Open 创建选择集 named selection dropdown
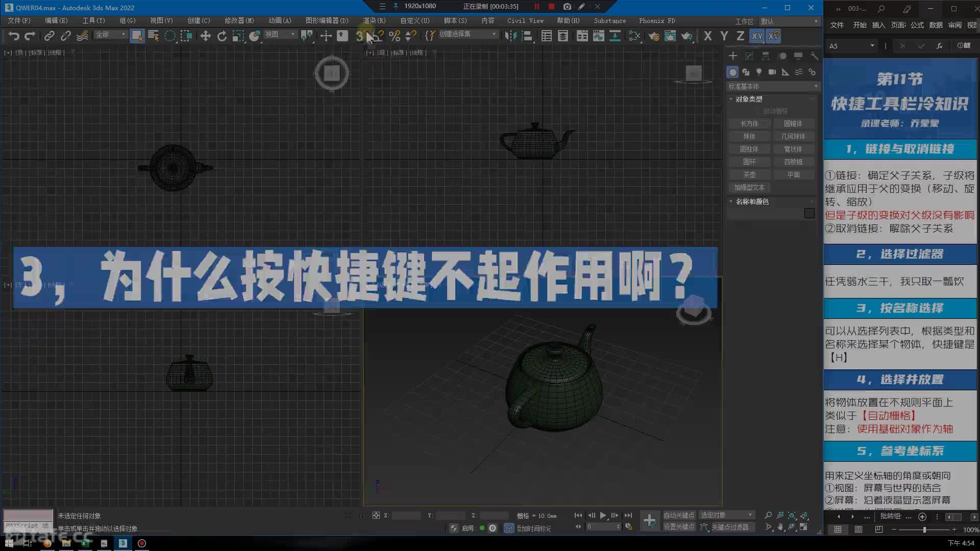980x551 pixels. click(x=468, y=34)
